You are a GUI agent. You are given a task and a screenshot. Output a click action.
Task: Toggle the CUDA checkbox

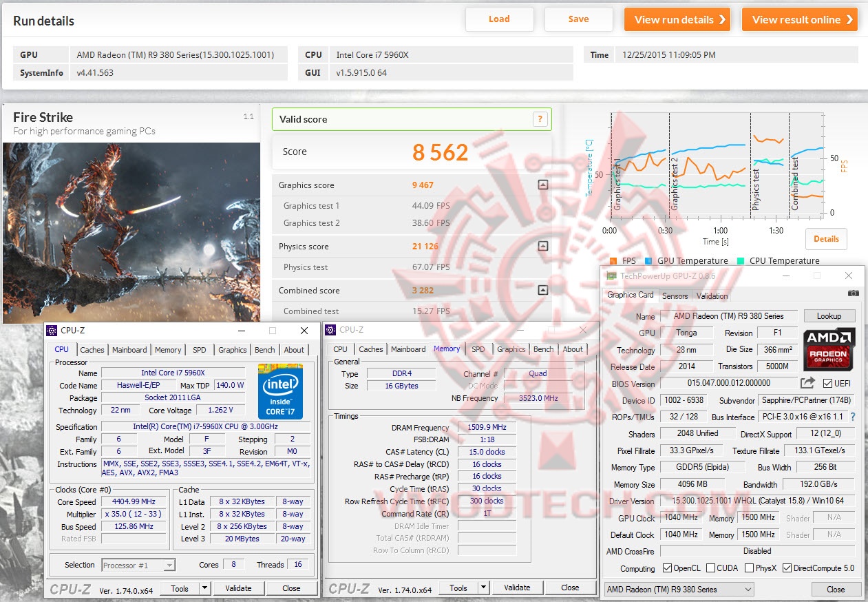pyautogui.click(x=711, y=568)
